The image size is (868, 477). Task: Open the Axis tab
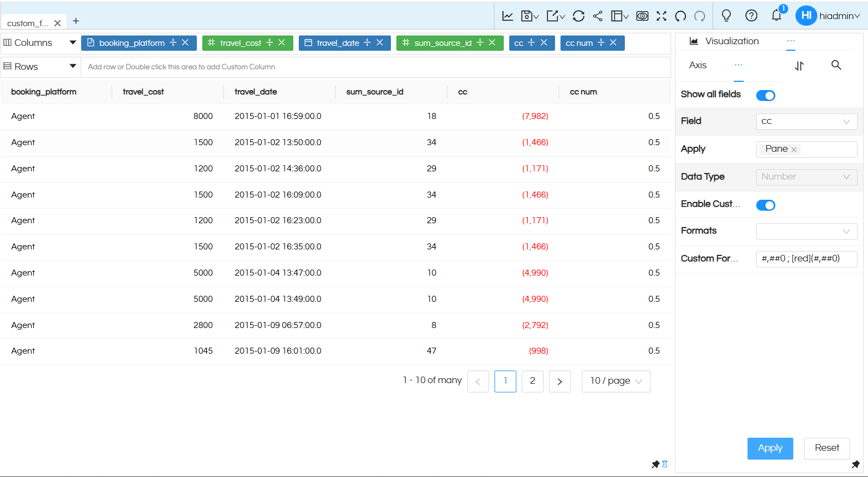click(698, 65)
